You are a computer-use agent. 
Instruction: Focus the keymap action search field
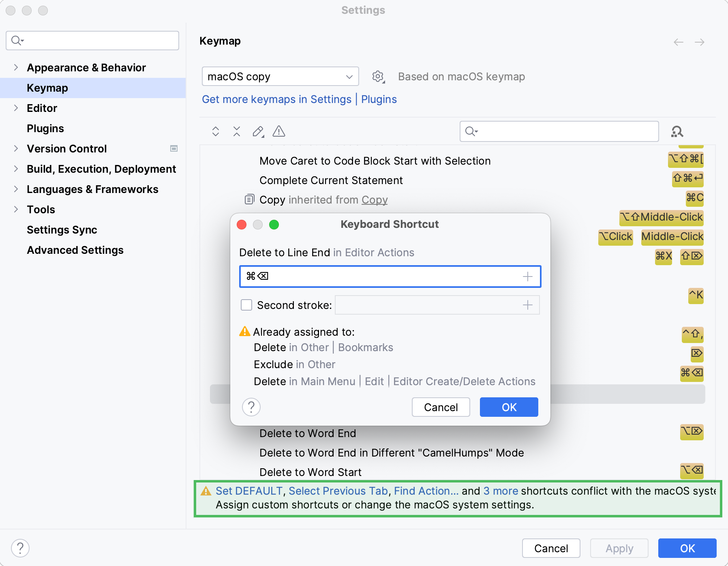coord(559,131)
